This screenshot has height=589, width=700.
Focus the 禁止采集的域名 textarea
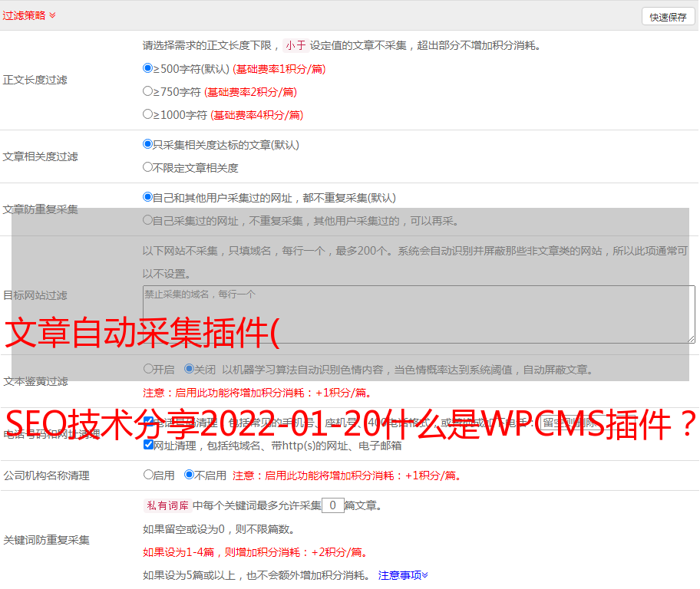[x=419, y=314]
